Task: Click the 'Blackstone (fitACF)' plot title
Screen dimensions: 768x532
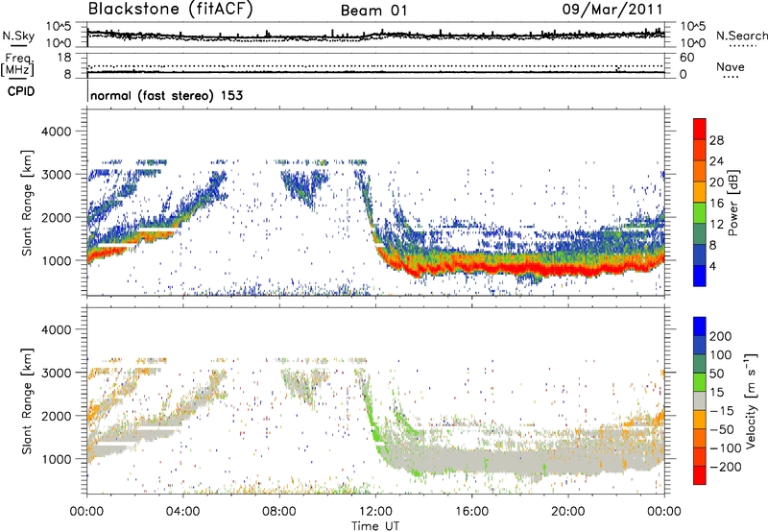Action: pos(170,9)
